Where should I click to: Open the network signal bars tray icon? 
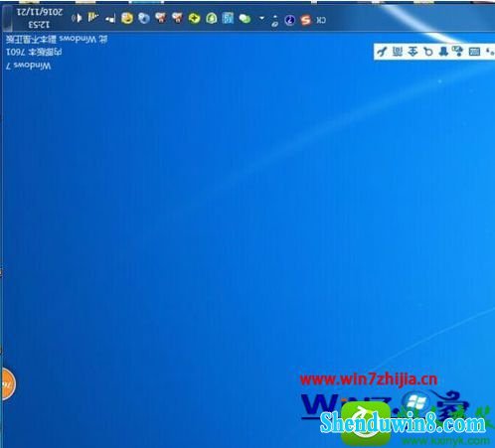coord(93,17)
